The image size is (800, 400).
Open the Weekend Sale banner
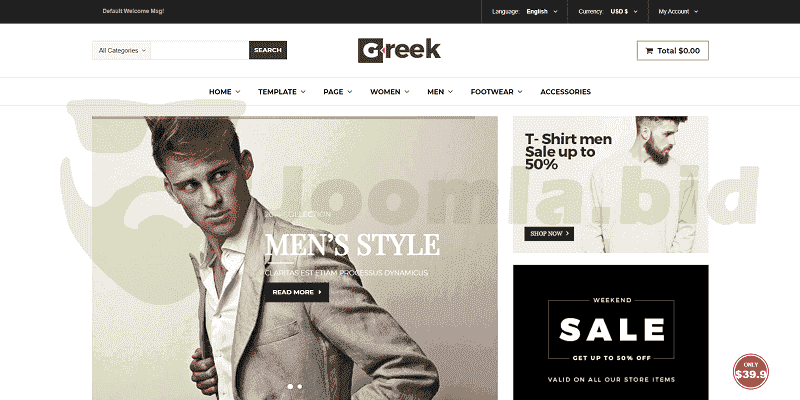[611, 332]
